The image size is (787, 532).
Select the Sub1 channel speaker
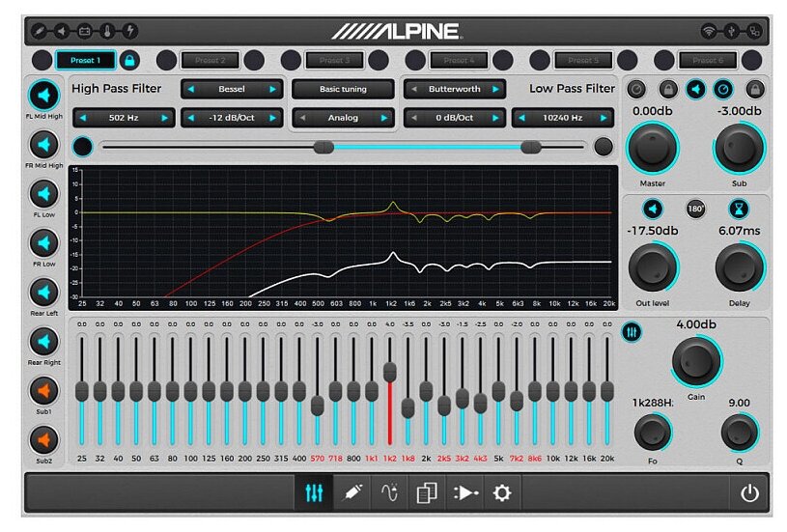pos(44,390)
